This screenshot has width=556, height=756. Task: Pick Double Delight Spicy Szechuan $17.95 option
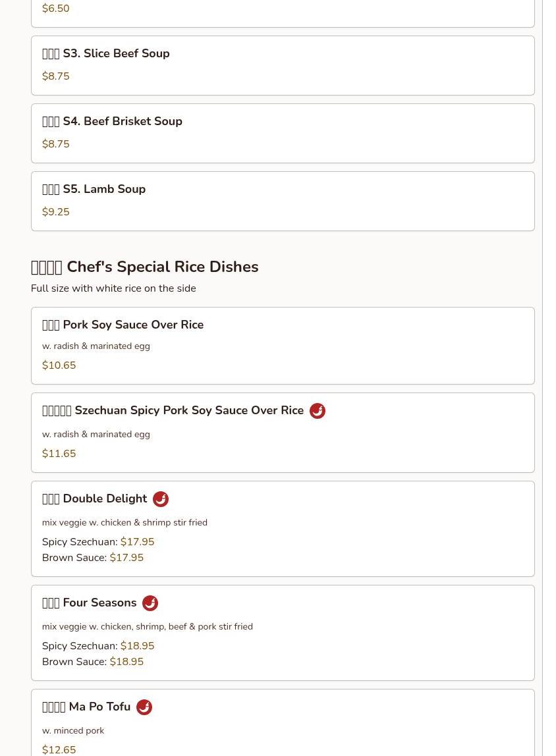[x=98, y=542]
